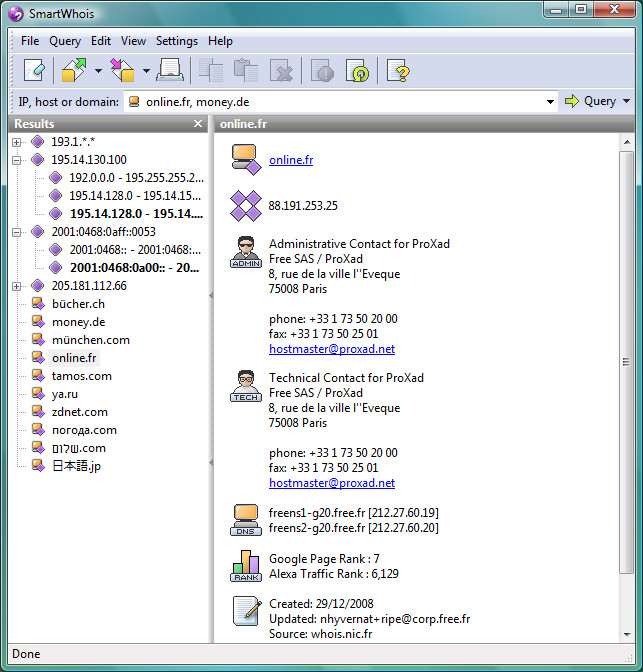Select the Hebrew .com domain in results
This screenshot has width=643, height=672.
tap(78, 448)
